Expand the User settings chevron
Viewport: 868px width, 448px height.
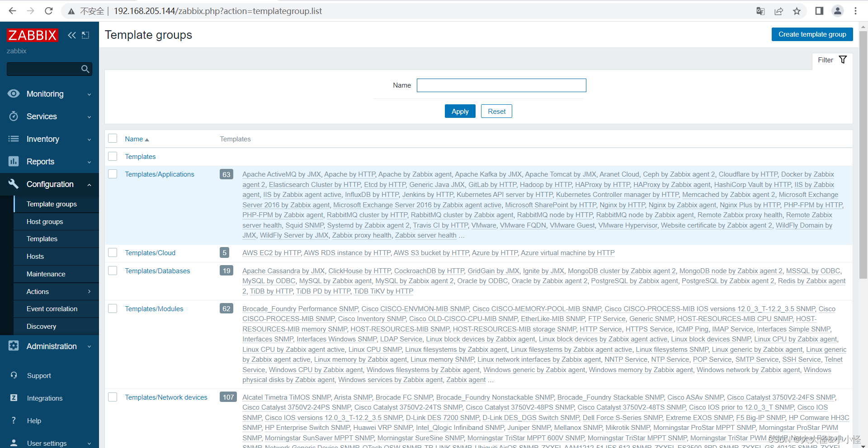(89, 443)
